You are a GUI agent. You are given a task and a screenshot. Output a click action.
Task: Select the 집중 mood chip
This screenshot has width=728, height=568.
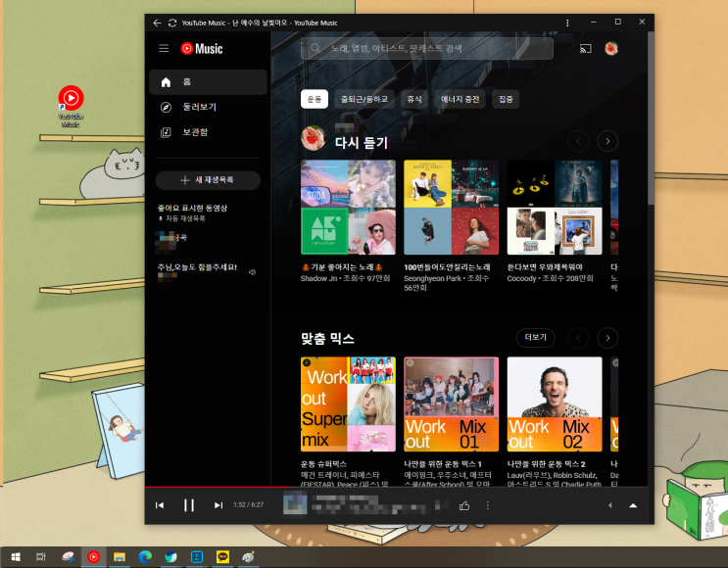click(506, 99)
